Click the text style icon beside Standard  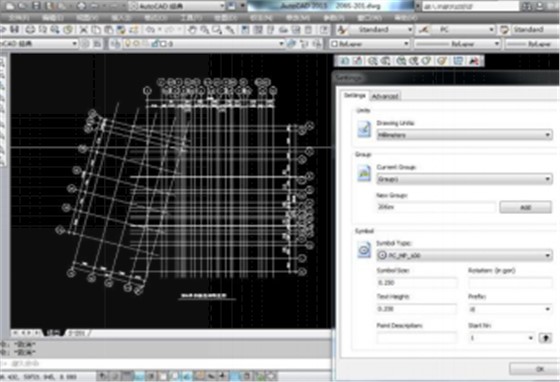click(342, 30)
